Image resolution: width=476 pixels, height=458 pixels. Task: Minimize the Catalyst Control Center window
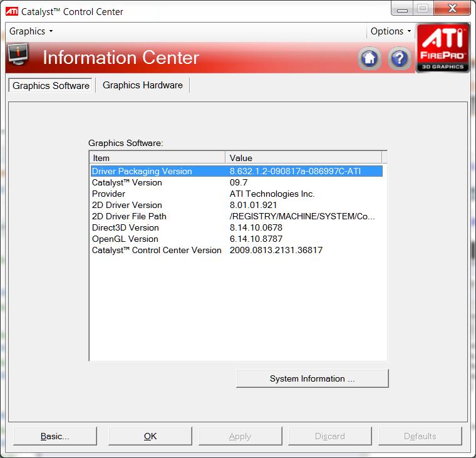[x=402, y=9]
